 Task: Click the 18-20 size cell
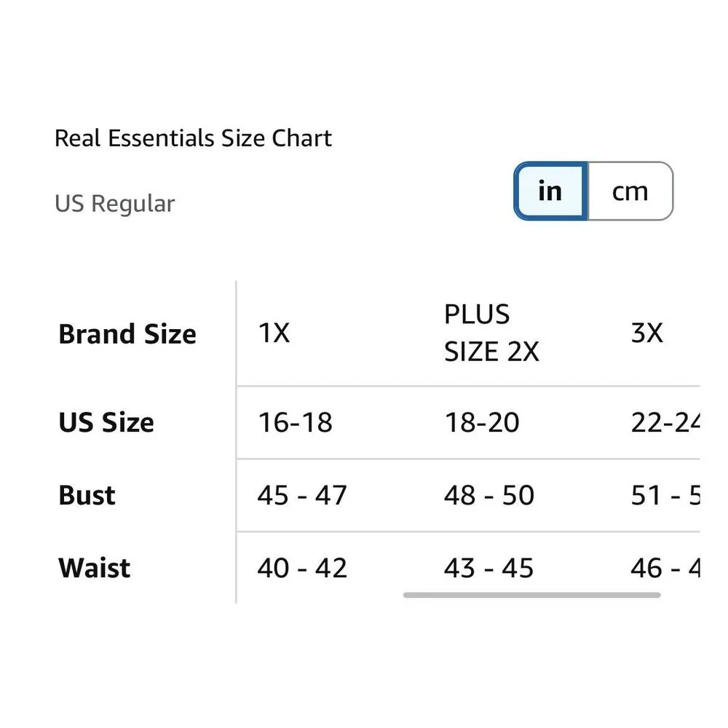(483, 422)
